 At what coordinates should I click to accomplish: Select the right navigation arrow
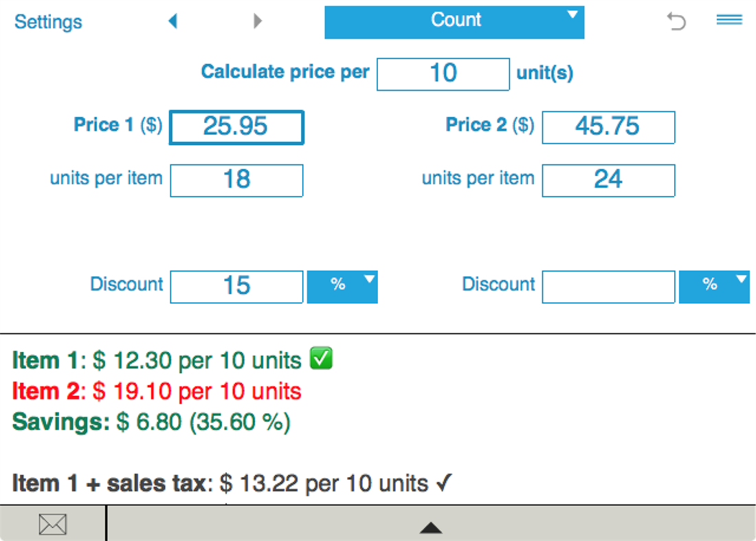(x=258, y=21)
